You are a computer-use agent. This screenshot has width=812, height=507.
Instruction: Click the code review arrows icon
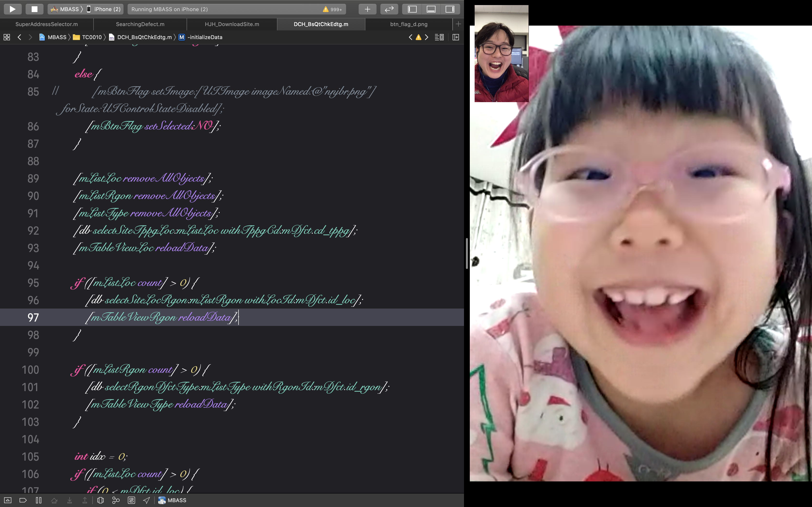[389, 9]
